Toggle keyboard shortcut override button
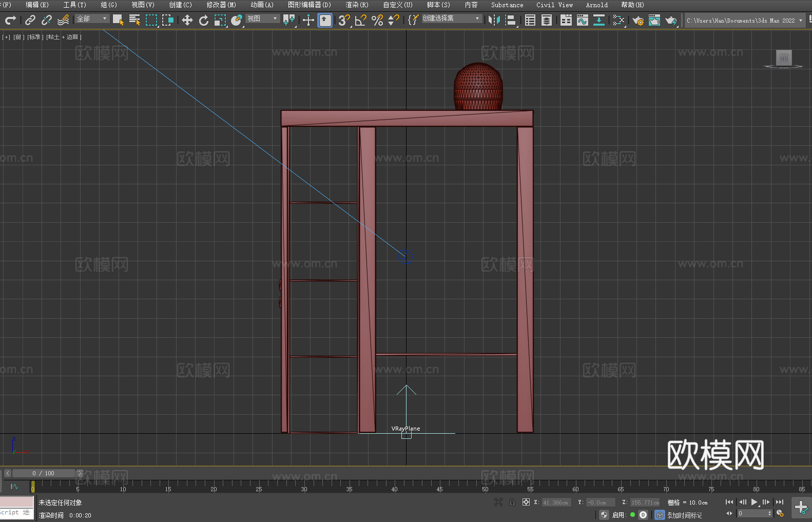 325,20
